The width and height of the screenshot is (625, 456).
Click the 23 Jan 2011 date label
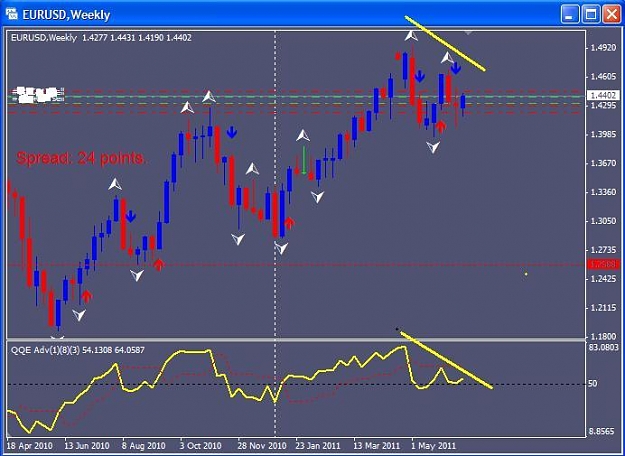click(318, 445)
